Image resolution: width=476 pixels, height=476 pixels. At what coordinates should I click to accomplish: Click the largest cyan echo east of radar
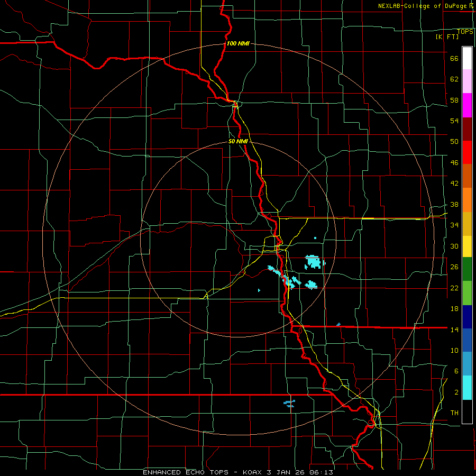[313, 262]
